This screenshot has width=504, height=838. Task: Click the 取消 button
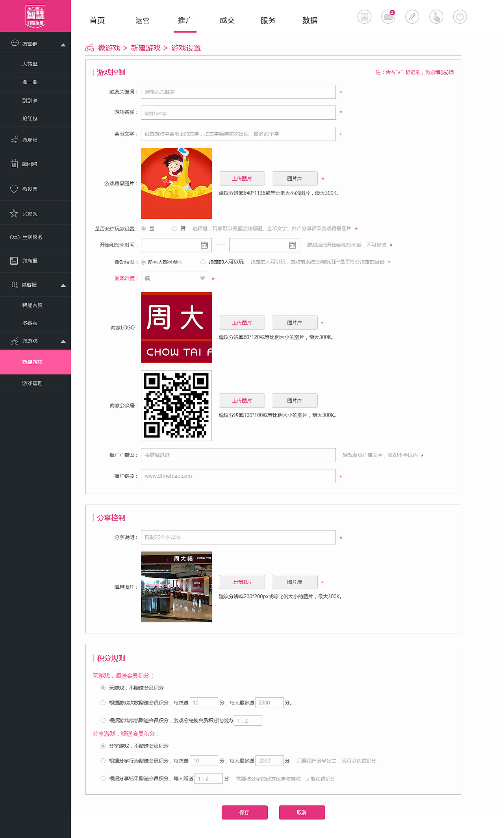coord(302,812)
